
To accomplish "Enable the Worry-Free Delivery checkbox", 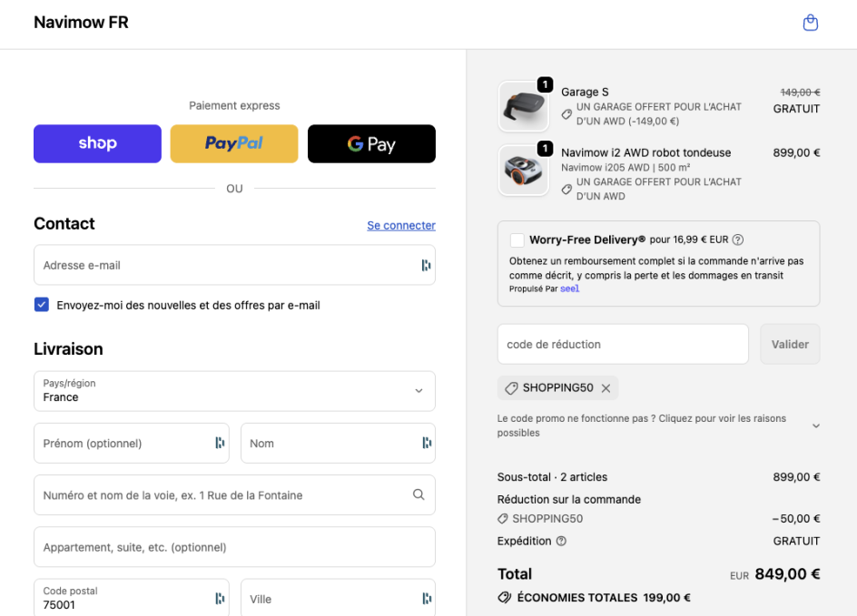I will click(x=517, y=240).
